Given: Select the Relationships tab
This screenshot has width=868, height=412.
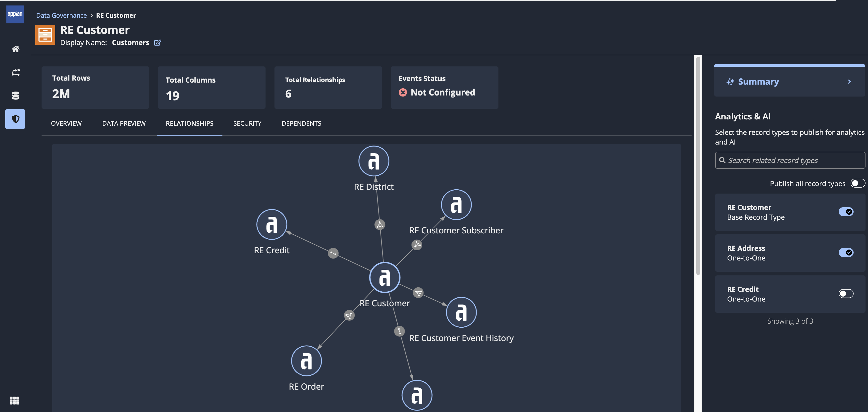Looking at the screenshot, I should (x=189, y=123).
